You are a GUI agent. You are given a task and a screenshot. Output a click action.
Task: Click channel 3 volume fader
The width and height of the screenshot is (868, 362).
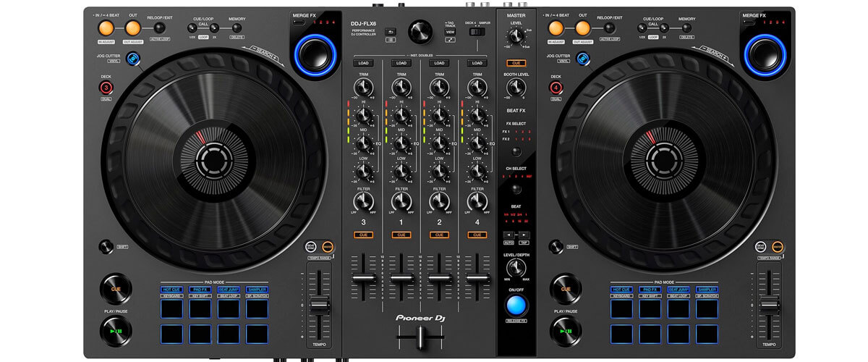(364, 277)
